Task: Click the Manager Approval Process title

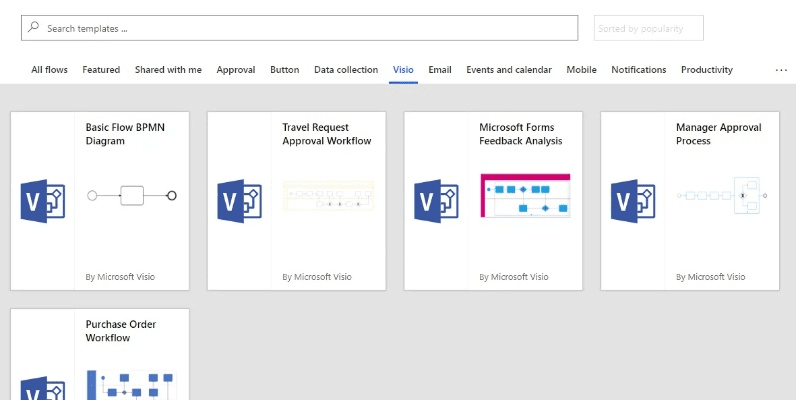Action: click(x=718, y=134)
